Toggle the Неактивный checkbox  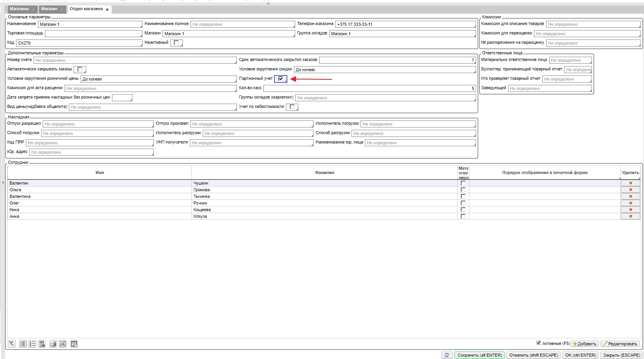pos(176,43)
